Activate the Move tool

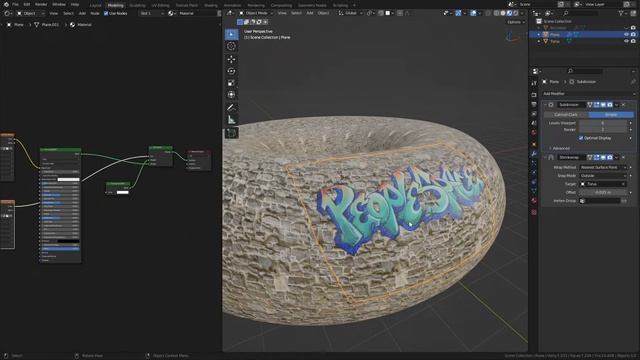click(x=231, y=59)
